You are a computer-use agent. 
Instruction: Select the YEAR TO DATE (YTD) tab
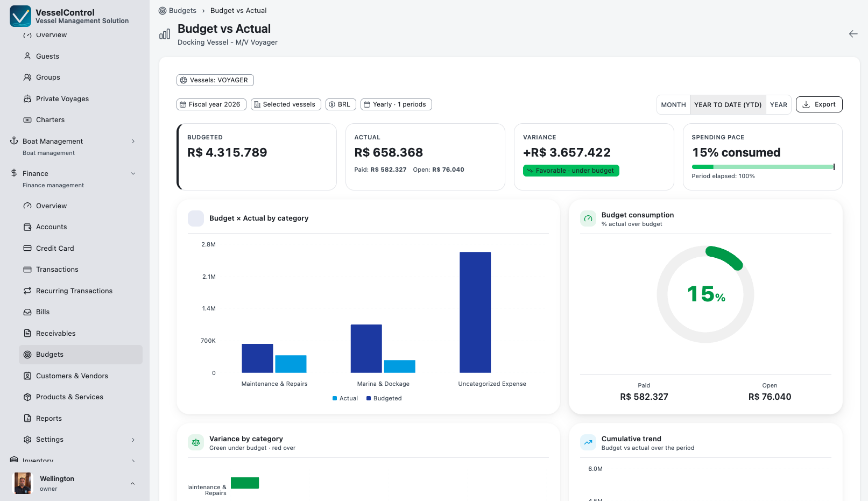(x=728, y=105)
